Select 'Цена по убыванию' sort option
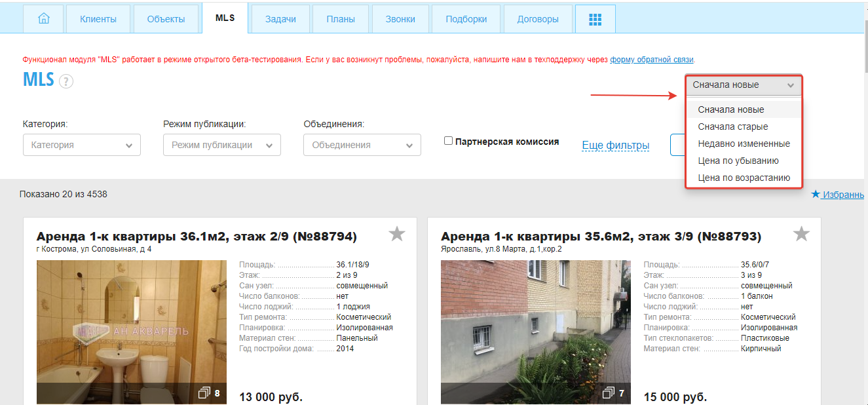868x405 pixels. tap(738, 161)
